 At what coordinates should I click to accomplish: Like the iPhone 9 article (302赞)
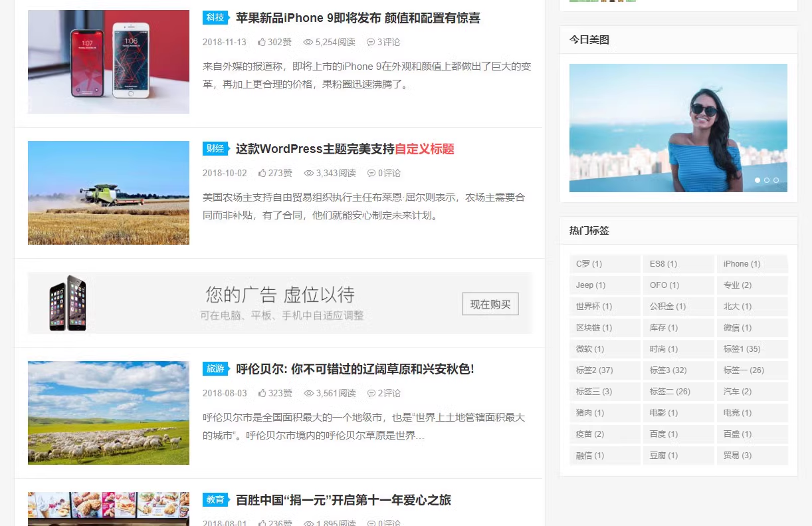click(274, 42)
